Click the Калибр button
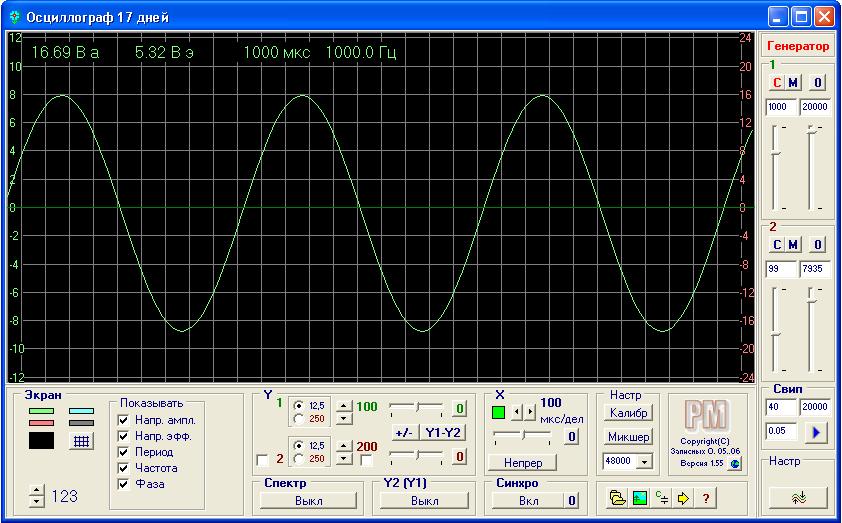The image size is (842, 523). (628, 413)
